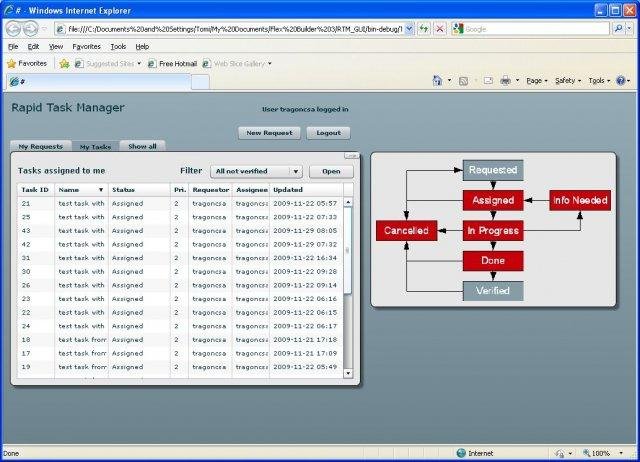
Task: Expand the Home button dropdown arrow
Action: 449,81
